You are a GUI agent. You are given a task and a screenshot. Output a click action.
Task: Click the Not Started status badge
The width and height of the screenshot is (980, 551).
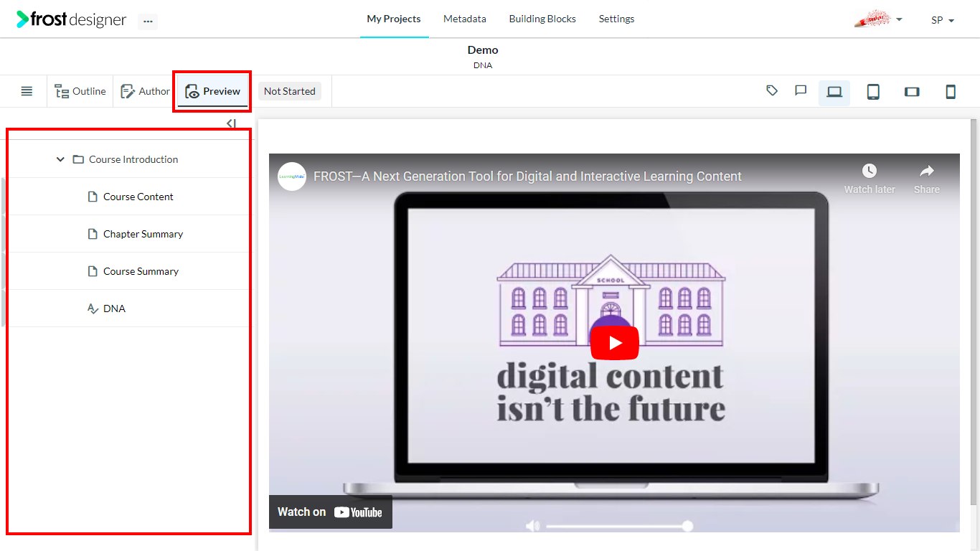pyautogui.click(x=290, y=91)
